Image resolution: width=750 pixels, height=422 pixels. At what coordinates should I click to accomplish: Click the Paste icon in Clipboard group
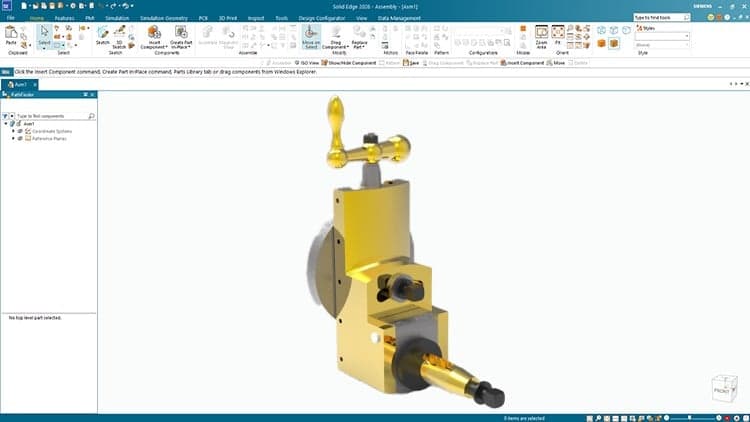(x=11, y=33)
